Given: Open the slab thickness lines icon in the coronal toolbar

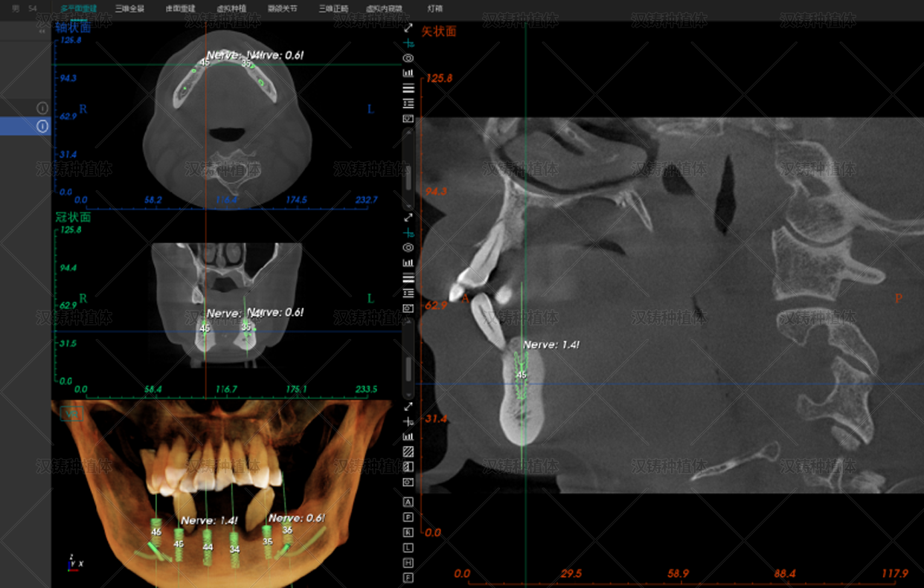Looking at the screenshot, I should 408,278.
